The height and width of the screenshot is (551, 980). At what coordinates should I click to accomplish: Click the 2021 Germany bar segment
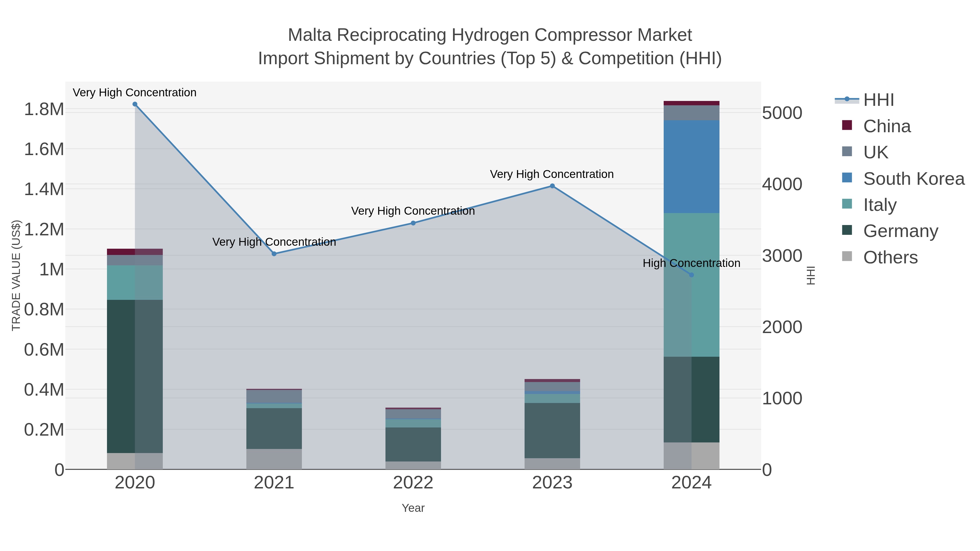pos(274,429)
